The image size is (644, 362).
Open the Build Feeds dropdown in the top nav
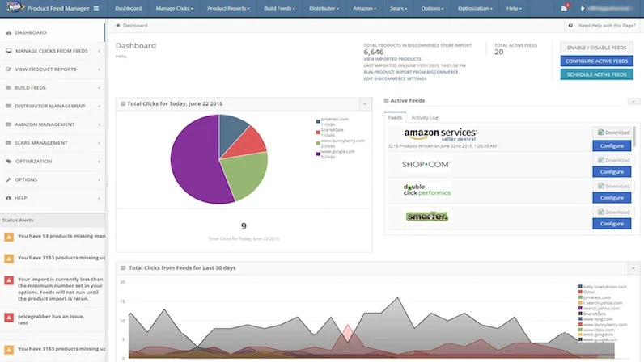(x=279, y=8)
